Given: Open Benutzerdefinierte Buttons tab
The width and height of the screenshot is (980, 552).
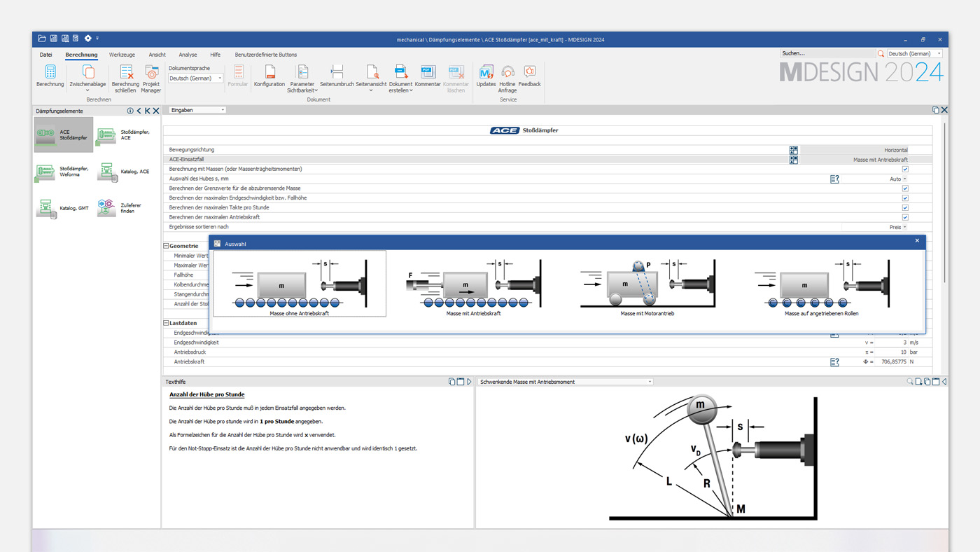Looking at the screenshot, I should click(266, 55).
